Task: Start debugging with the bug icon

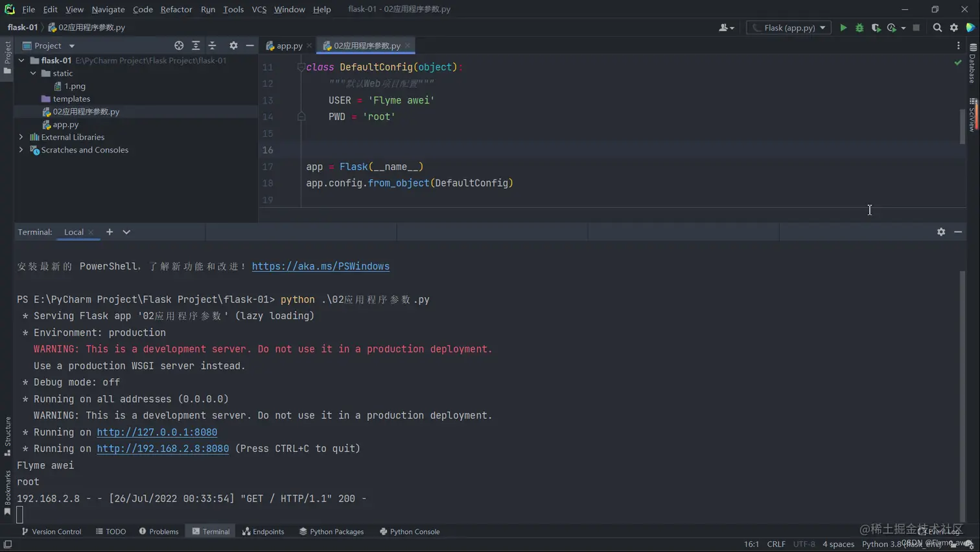Action: coord(859,28)
